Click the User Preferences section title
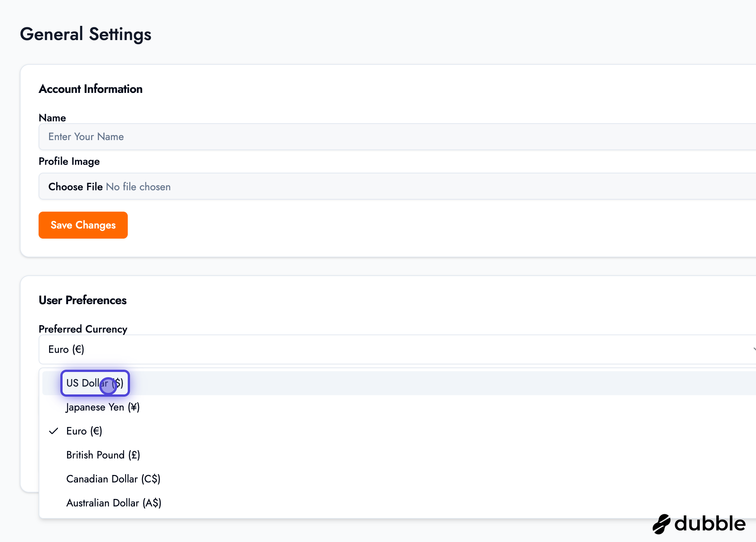This screenshot has width=756, height=542. [82, 300]
